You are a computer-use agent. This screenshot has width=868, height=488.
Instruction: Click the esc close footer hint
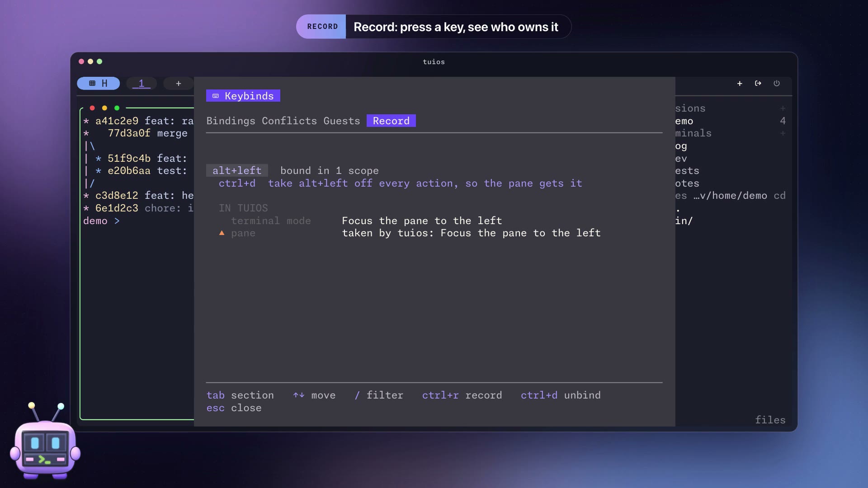point(234,408)
